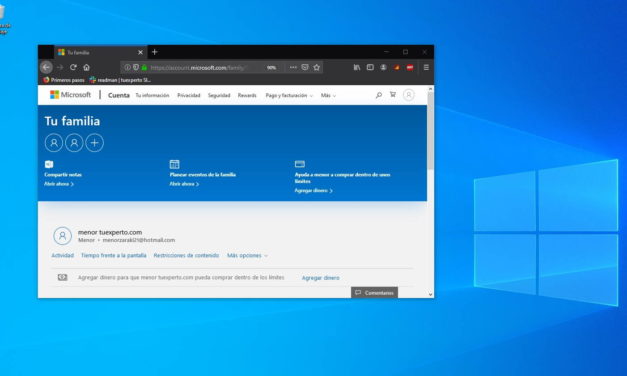Click Abrir ahora under Compartir notas
Screen dimensions: 627x376
(59, 184)
